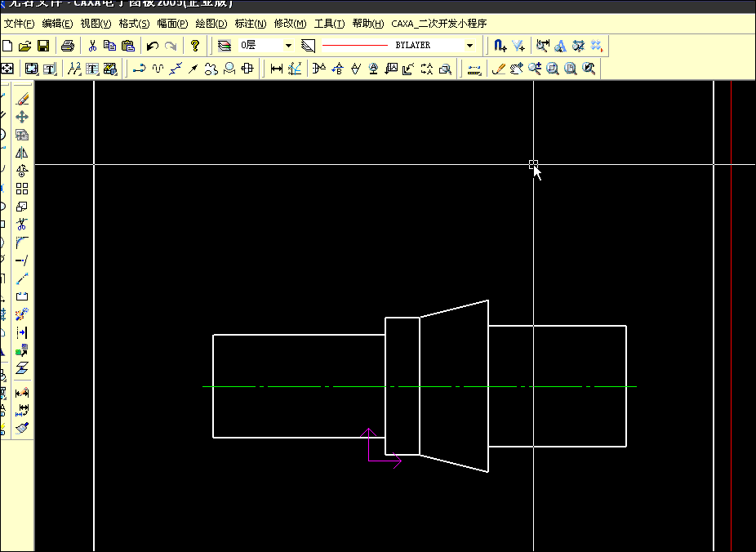
Task: Select the extend line tool in sidebar
Action: point(22,260)
